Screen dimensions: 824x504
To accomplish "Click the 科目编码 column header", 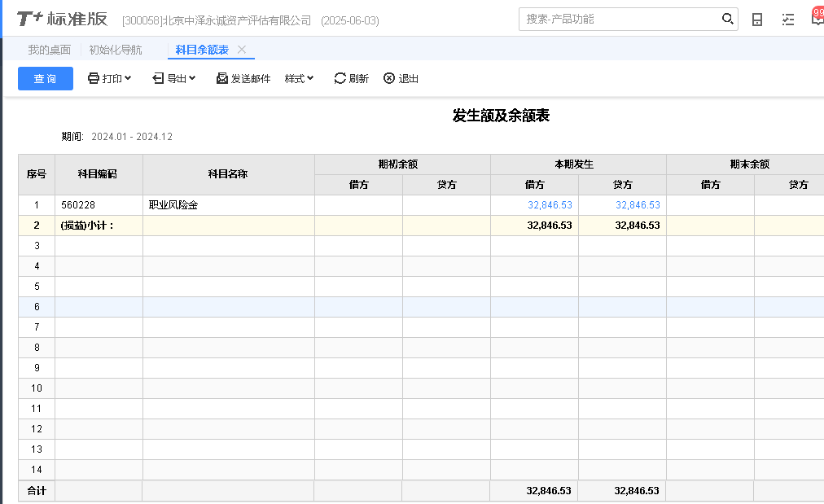I will (x=98, y=174).
